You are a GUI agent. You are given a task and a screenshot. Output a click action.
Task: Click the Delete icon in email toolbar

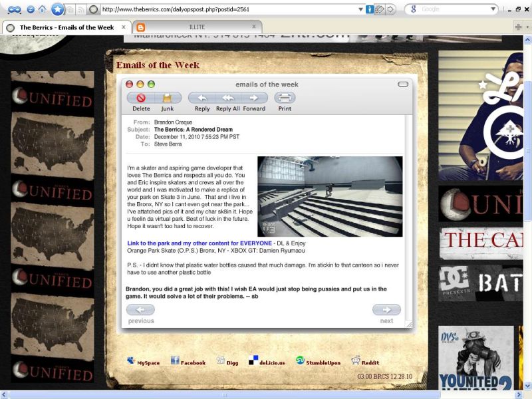(x=141, y=98)
